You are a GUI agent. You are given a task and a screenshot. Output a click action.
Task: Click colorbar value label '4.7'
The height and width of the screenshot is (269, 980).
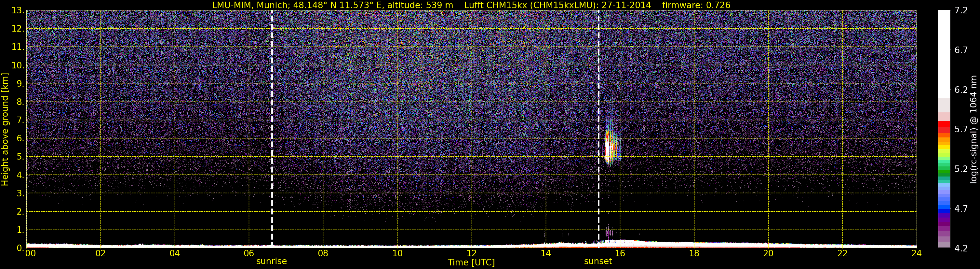click(961, 209)
